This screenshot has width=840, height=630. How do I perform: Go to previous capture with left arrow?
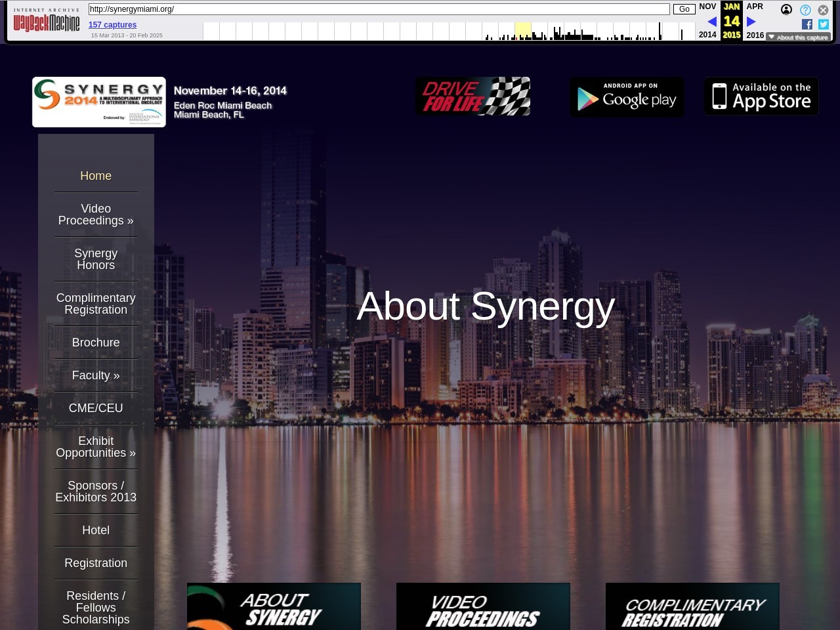712,22
